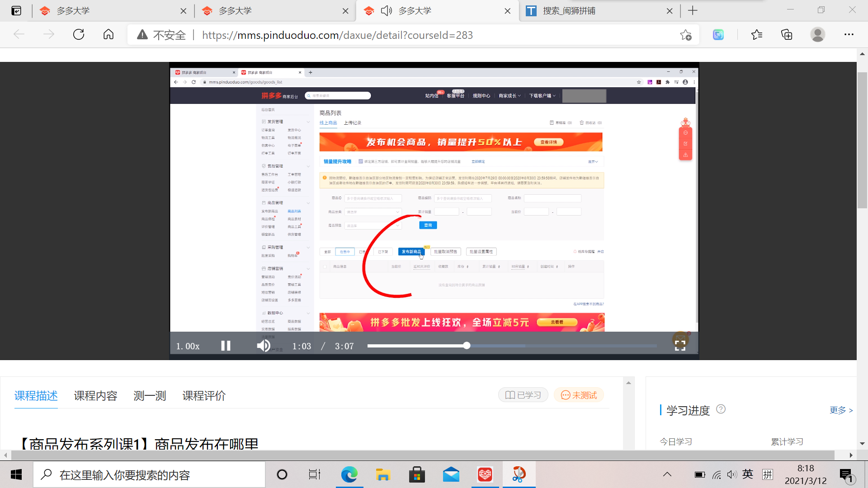Click the 不安全 site warning icon

(142, 35)
